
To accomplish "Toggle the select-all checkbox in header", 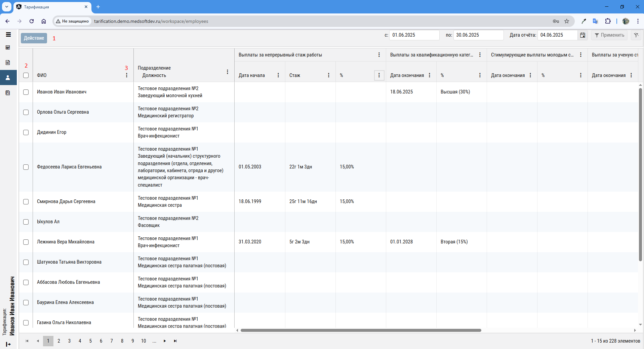I will pos(26,75).
